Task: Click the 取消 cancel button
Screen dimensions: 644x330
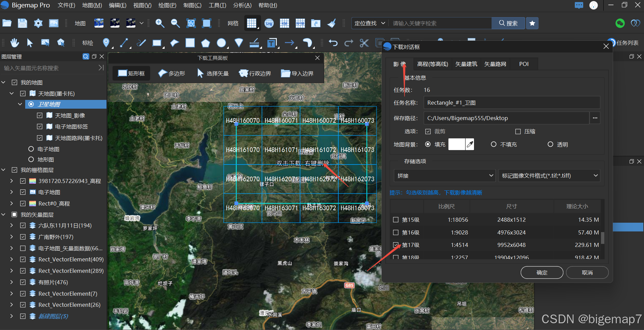Action: click(587, 272)
